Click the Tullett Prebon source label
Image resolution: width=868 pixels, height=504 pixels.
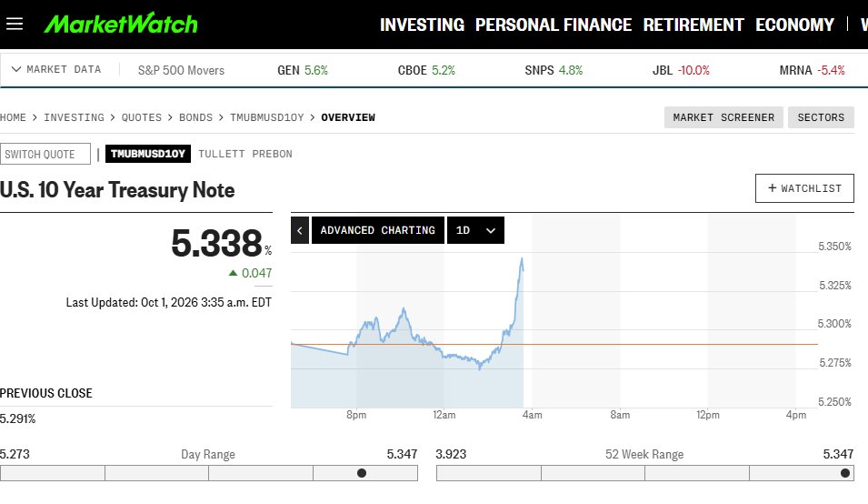pos(245,154)
